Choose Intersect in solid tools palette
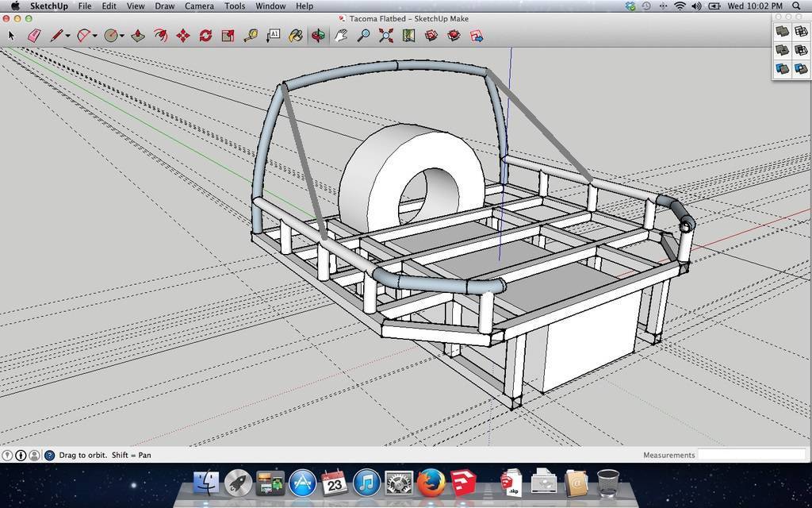812x508 pixels. (x=801, y=31)
